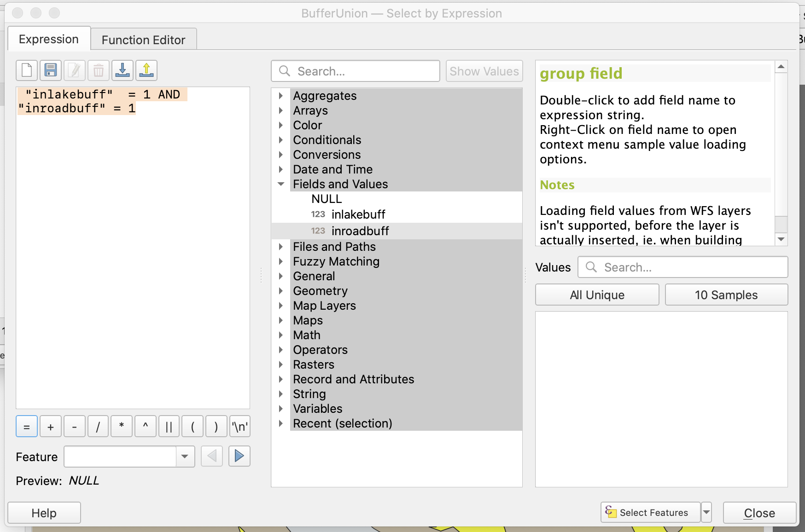The image size is (805, 532).
Task: Clear the expression editor with the new-file icon
Action: click(27, 70)
